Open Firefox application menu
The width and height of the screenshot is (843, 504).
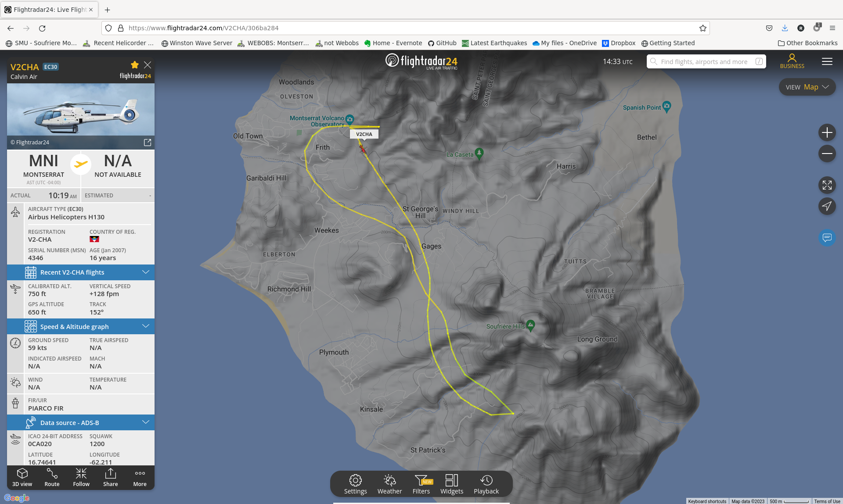pos(832,28)
